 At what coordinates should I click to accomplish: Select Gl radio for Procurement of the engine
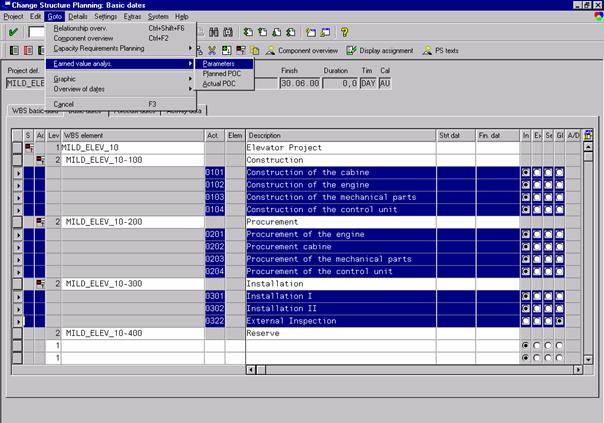click(x=559, y=234)
